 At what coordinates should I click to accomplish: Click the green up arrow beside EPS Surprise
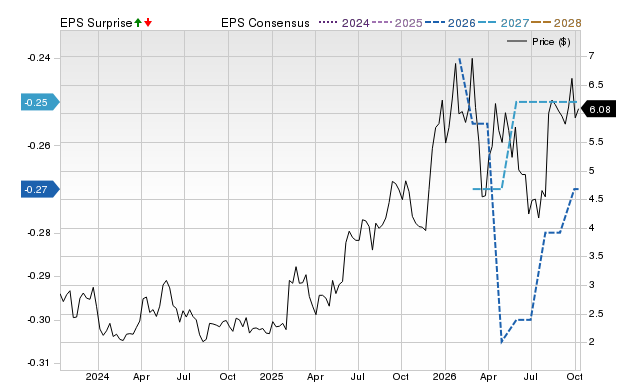tap(138, 22)
